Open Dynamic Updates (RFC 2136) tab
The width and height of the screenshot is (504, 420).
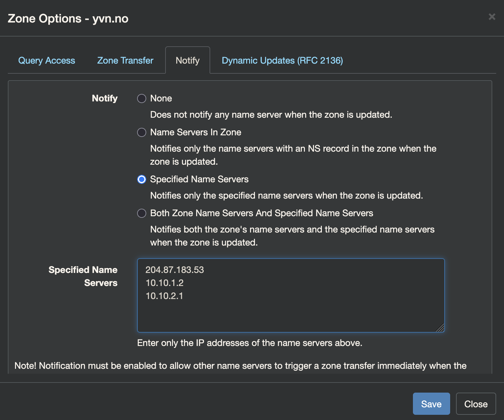[x=282, y=60]
